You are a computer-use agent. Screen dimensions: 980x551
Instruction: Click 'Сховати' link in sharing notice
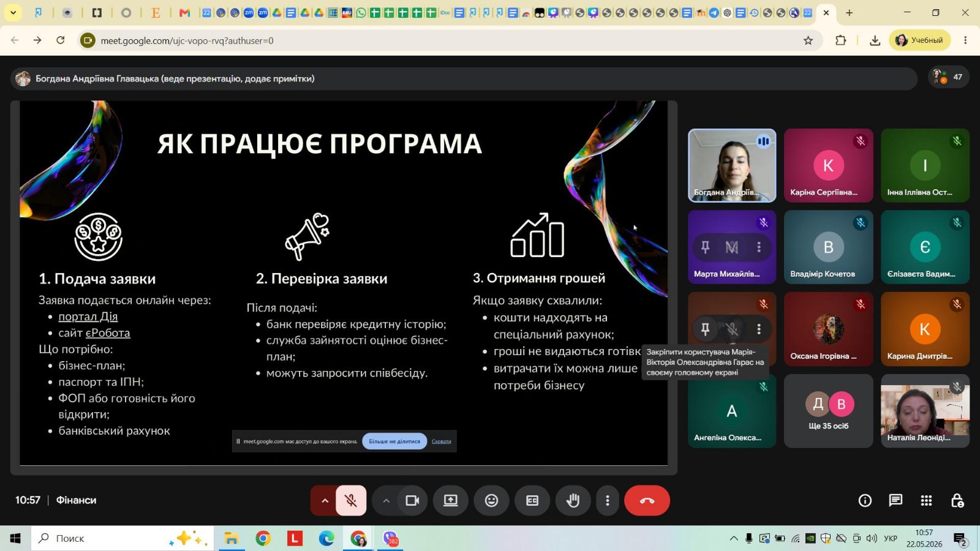point(442,441)
